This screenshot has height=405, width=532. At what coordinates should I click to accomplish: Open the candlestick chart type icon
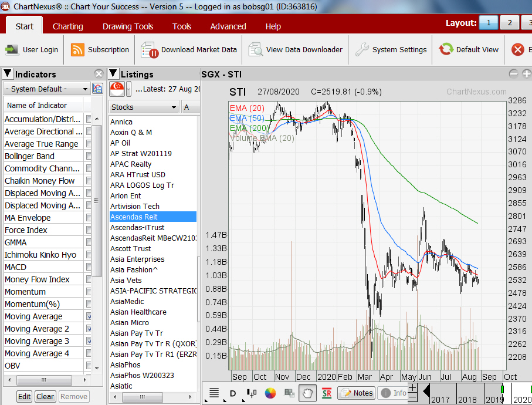pyautogui.click(x=252, y=393)
